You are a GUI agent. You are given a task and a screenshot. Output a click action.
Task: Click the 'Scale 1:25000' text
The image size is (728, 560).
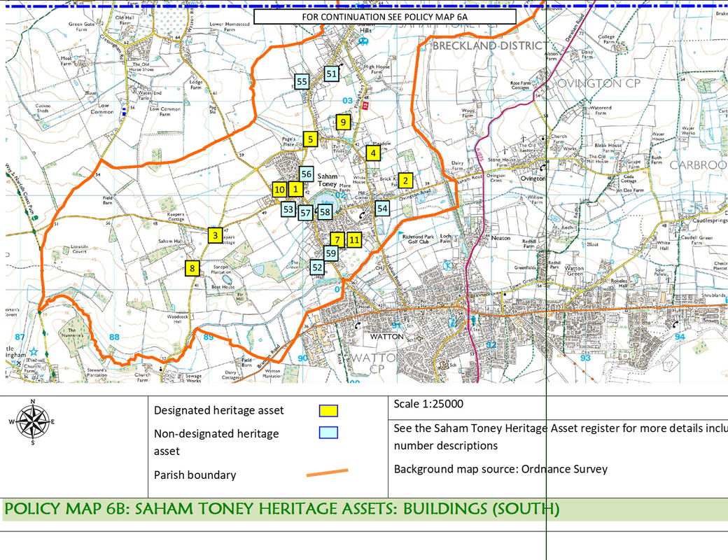[428, 404]
